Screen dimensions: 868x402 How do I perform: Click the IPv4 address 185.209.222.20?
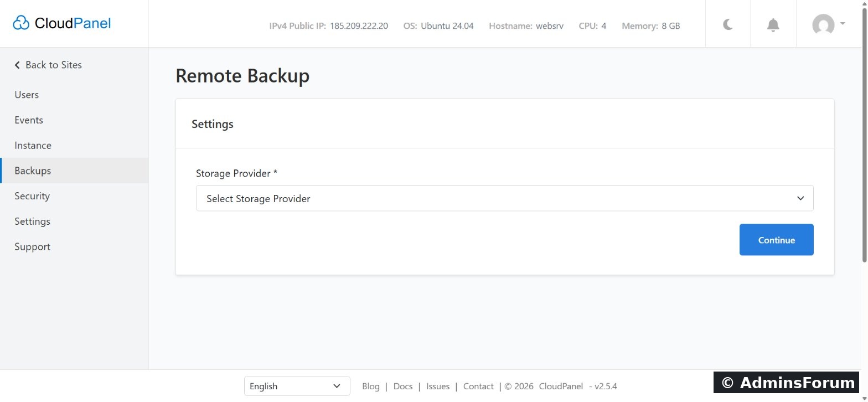[359, 26]
